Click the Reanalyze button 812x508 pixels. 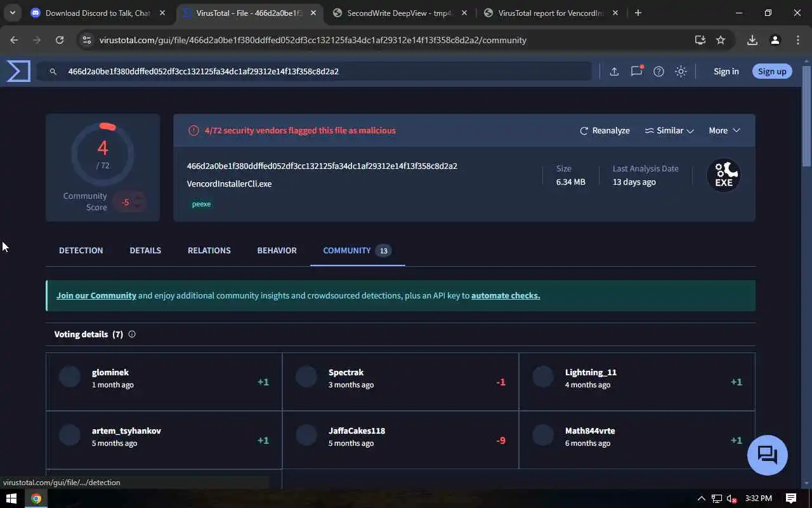click(605, 130)
